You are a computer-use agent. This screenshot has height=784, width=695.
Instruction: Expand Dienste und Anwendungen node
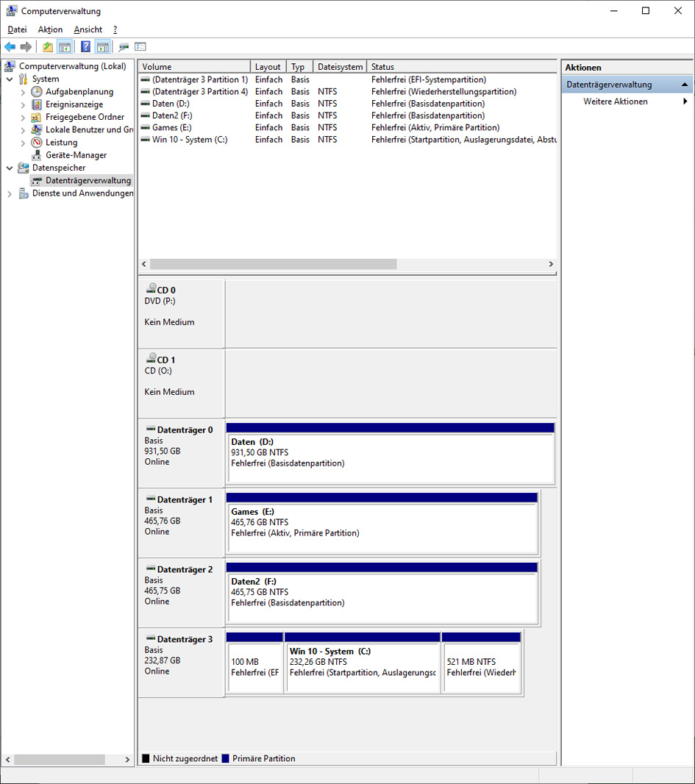tap(10, 193)
